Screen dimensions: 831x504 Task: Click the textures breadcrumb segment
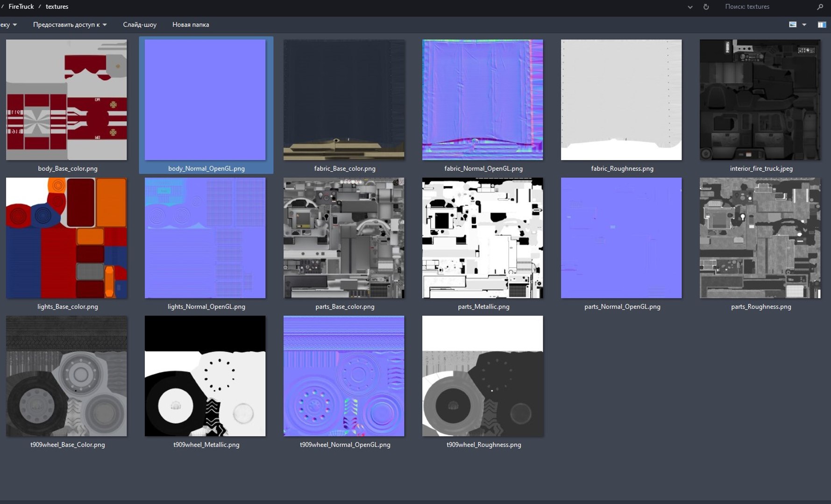pyautogui.click(x=57, y=7)
